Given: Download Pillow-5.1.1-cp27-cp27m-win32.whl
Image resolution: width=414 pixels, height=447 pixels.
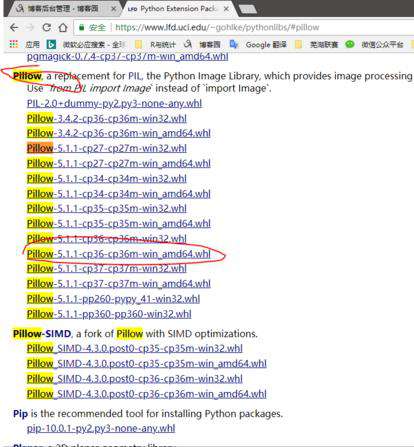Looking at the screenshot, I should pyautogui.click(x=107, y=148).
